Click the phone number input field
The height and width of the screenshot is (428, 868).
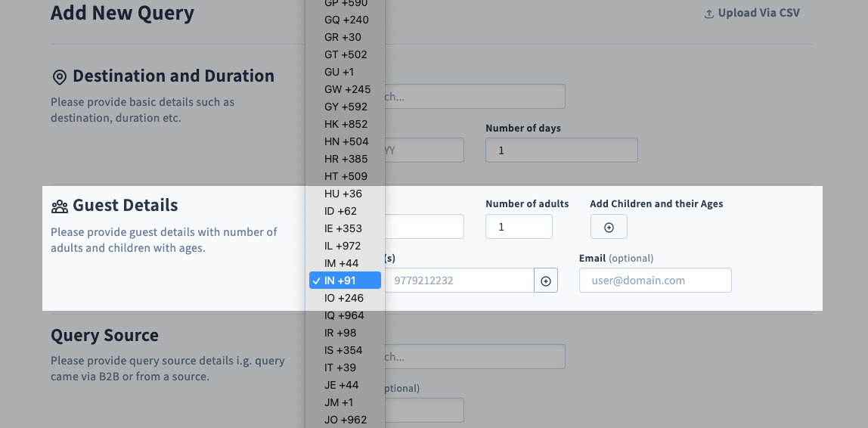click(x=459, y=281)
